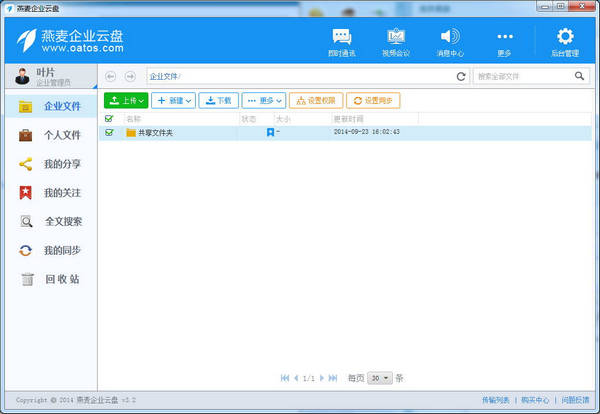Uncheck the 共享文件夹 row checkbox

pyautogui.click(x=109, y=132)
